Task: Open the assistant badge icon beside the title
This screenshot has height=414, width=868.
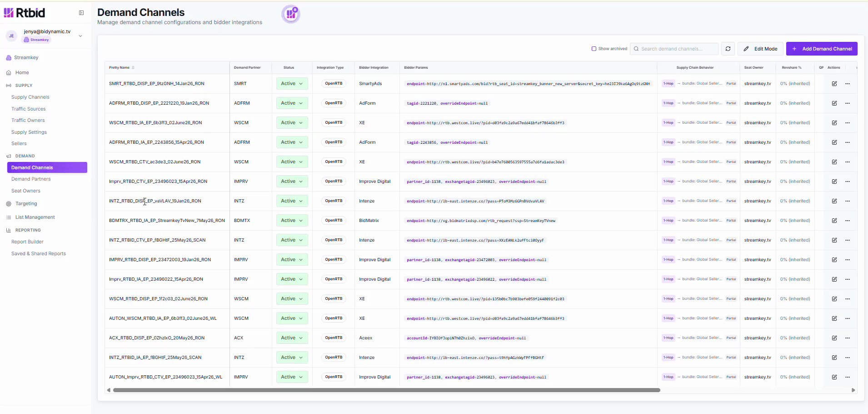Action: point(291,14)
